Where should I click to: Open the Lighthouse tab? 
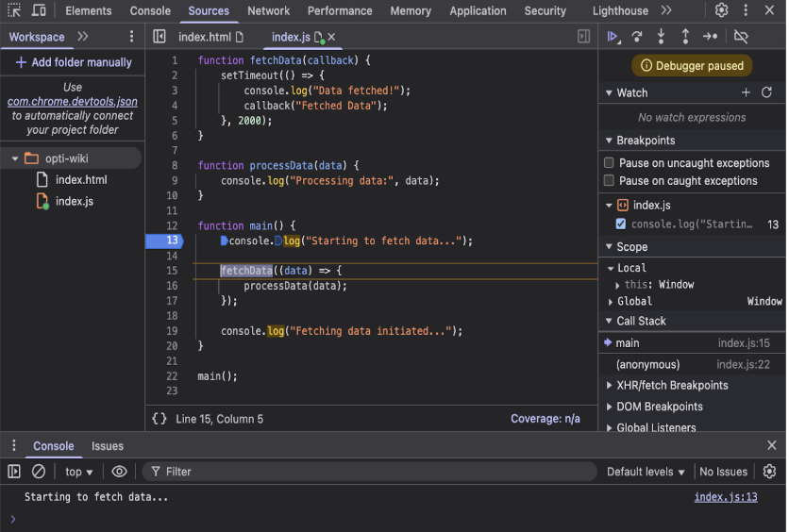tap(622, 10)
